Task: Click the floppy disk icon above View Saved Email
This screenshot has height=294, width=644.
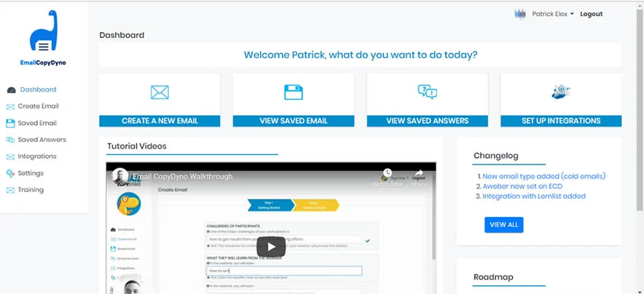Action: (294, 92)
